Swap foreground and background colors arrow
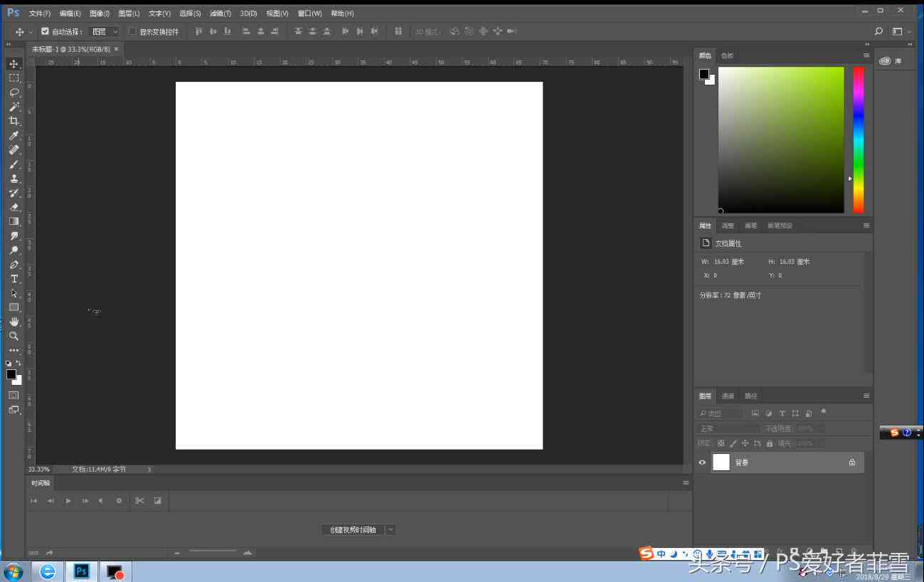The height and width of the screenshot is (582, 924). [x=18, y=364]
